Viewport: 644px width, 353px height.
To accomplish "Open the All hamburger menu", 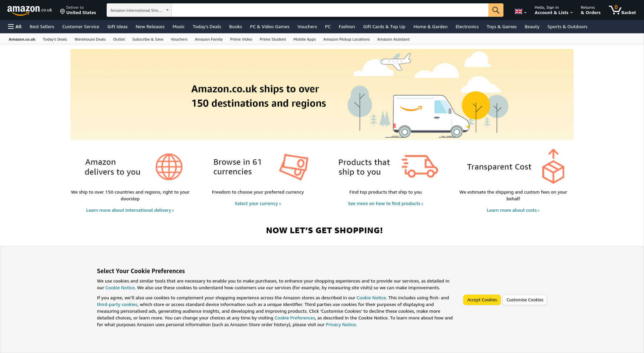I will tap(15, 27).
